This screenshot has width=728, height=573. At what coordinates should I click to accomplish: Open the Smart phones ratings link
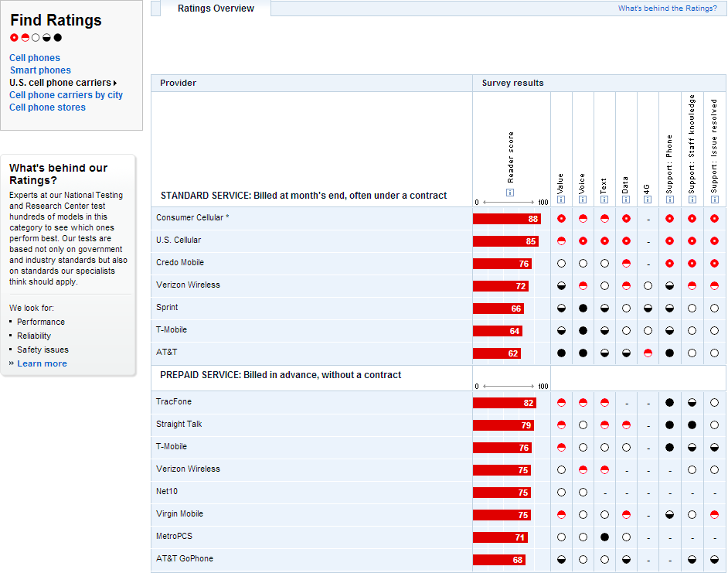click(40, 70)
